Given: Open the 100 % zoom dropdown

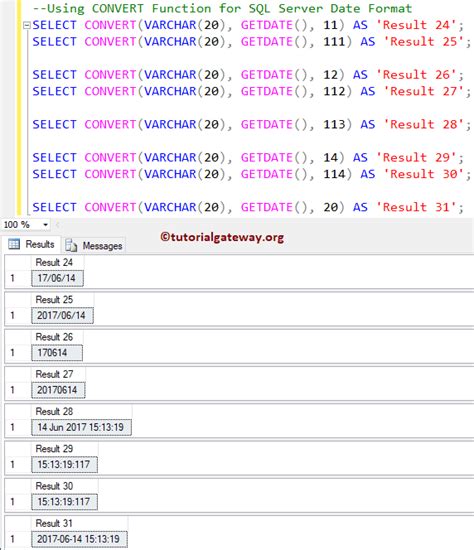Looking at the screenshot, I should (45, 225).
